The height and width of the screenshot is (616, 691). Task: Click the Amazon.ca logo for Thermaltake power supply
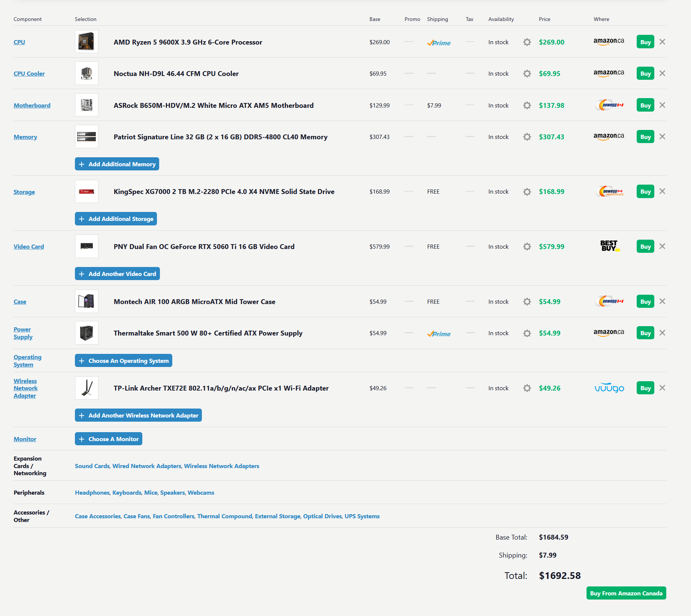[609, 333]
